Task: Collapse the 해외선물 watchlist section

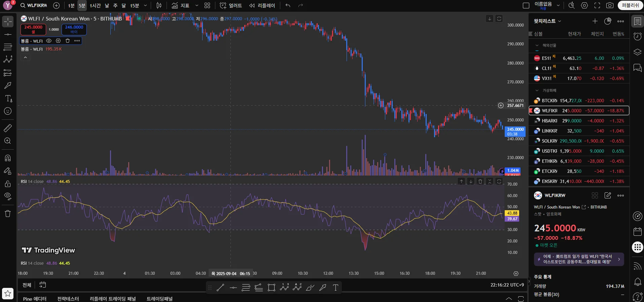Action: [x=537, y=45]
